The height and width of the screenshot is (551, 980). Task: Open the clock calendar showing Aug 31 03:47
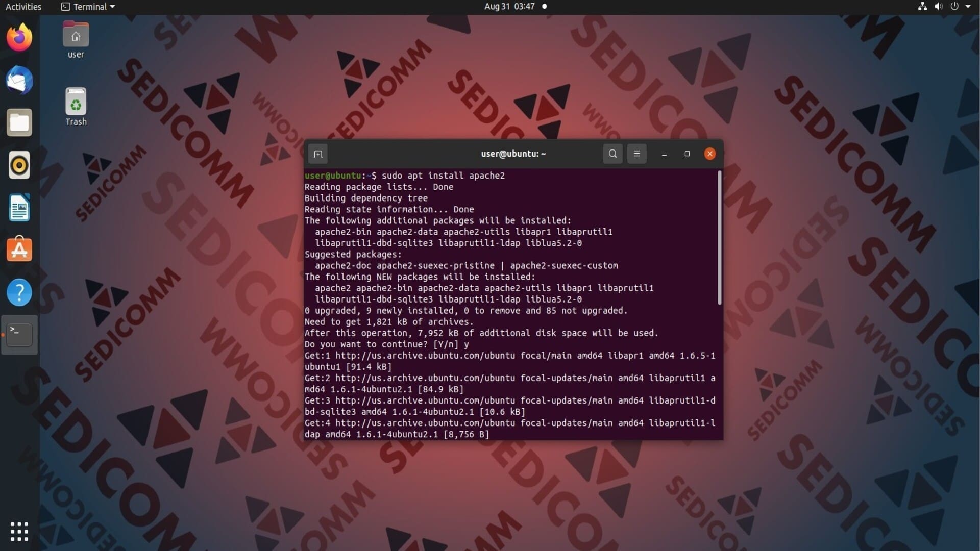click(x=509, y=7)
